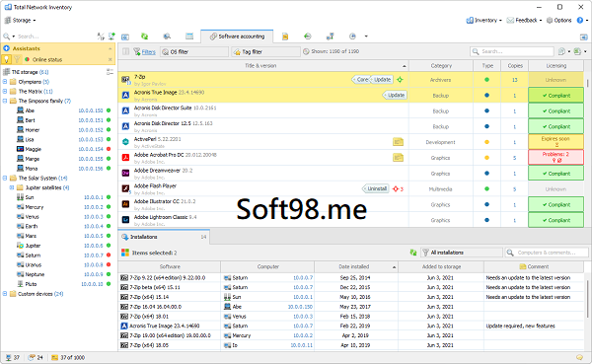Open the OS filter dropdown
The height and width of the screenshot is (364, 592).
194,51
